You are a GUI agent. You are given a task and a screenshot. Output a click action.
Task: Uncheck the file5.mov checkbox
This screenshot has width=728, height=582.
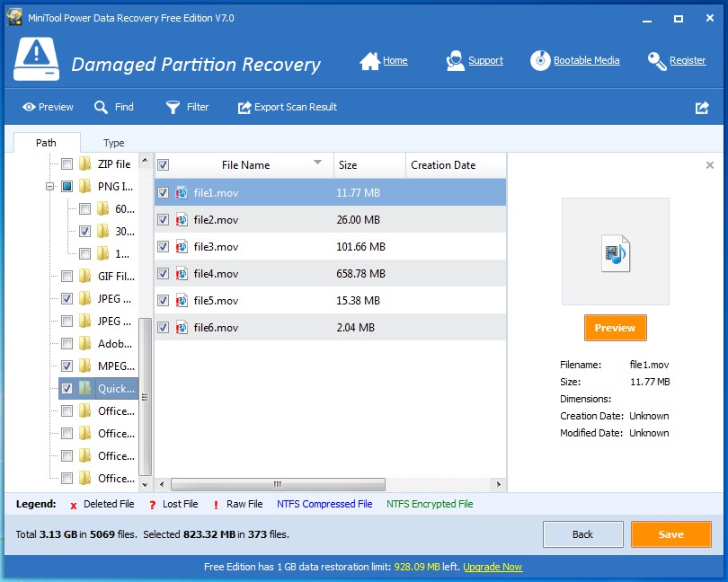point(163,300)
